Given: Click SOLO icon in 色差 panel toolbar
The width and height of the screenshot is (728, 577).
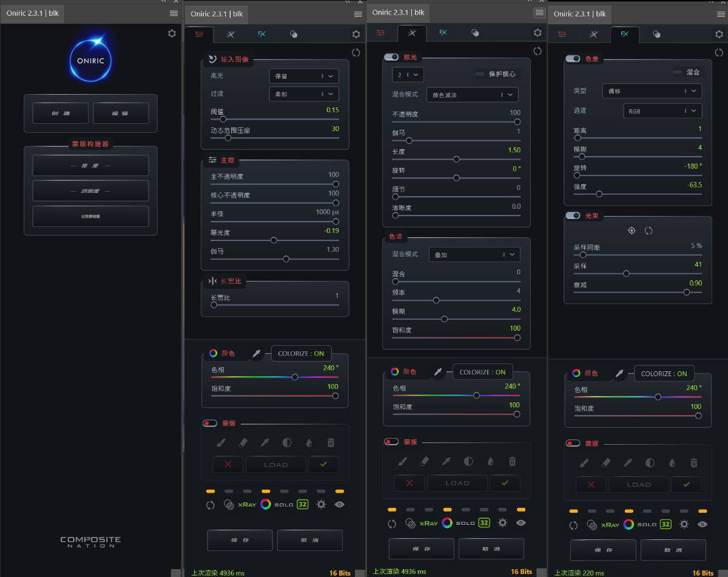Looking at the screenshot, I should (647, 525).
